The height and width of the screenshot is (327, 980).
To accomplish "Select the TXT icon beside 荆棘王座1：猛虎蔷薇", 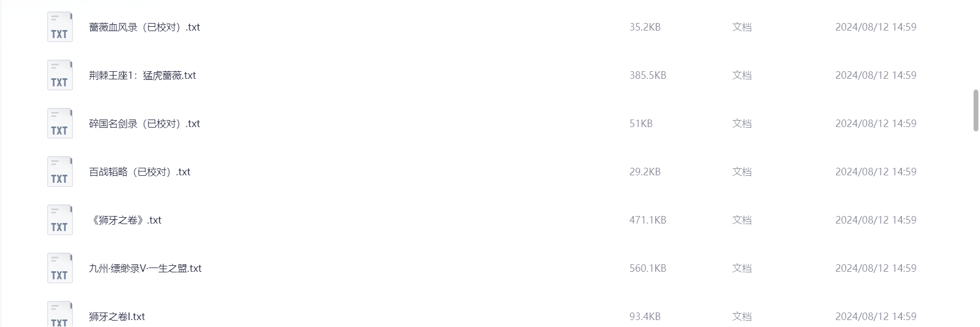I will 60,76.
